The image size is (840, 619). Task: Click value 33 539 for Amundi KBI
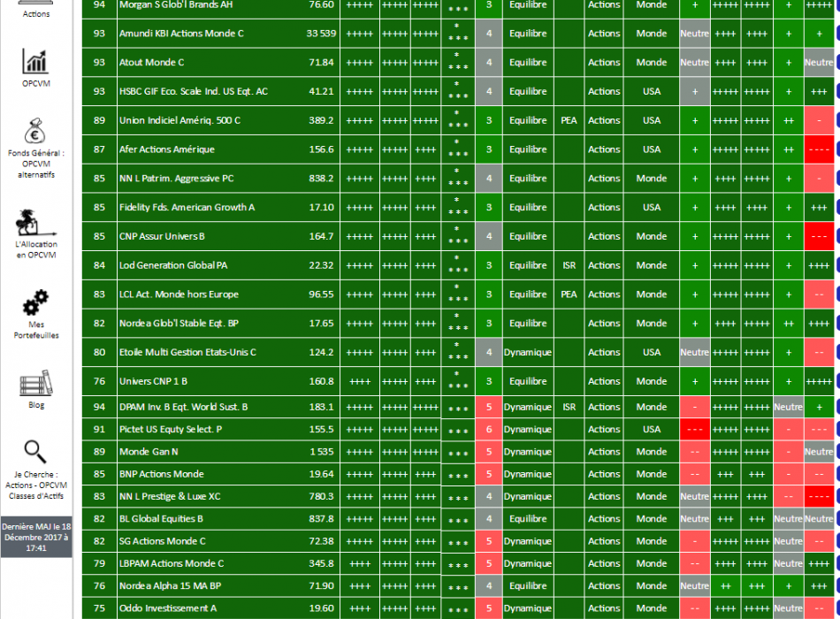pos(321,34)
